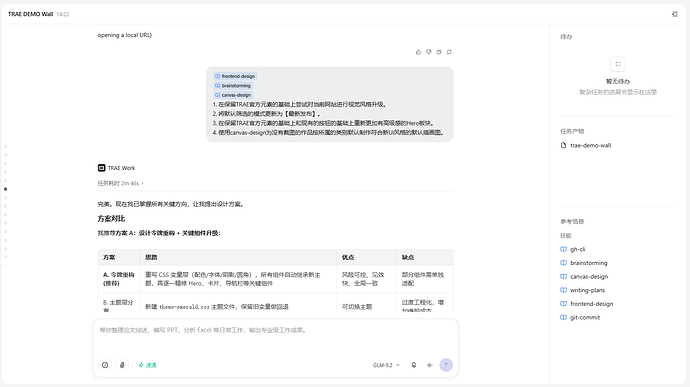
Task: Click the 我推荐方案 A bold line
Action: 159,233
